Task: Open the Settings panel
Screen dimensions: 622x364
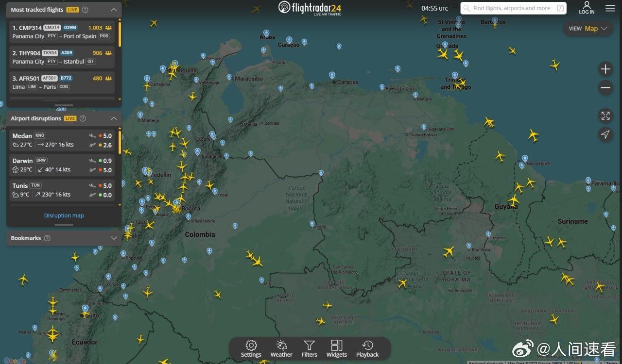Action: pyautogui.click(x=251, y=348)
